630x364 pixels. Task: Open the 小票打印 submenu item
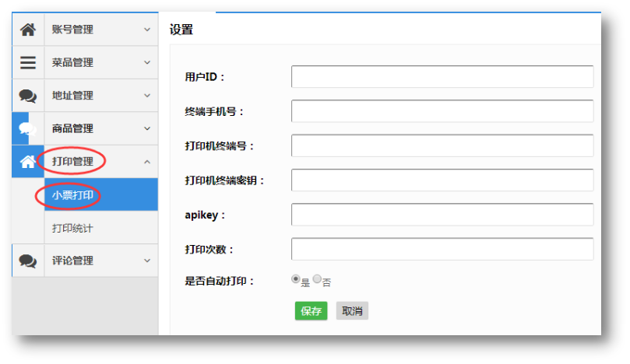click(73, 195)
